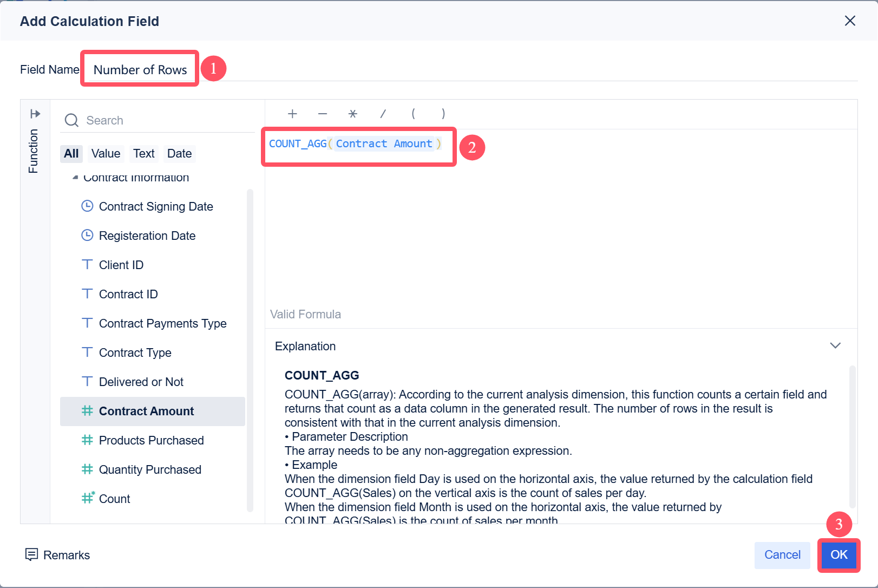The width and height of the screenshot is (878, 588).
Task: Click text type icon beside Contract Type
Action: click(x=87, y=352)
